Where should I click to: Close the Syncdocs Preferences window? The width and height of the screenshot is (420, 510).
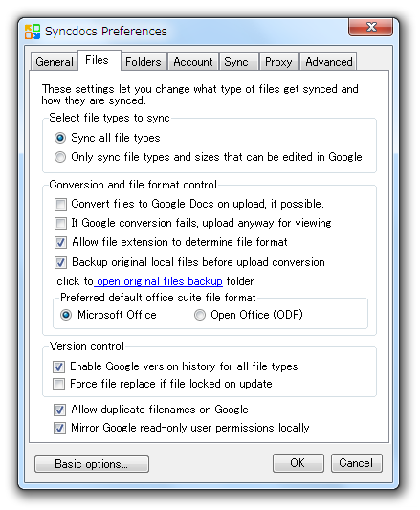click(x=371, y=27)
